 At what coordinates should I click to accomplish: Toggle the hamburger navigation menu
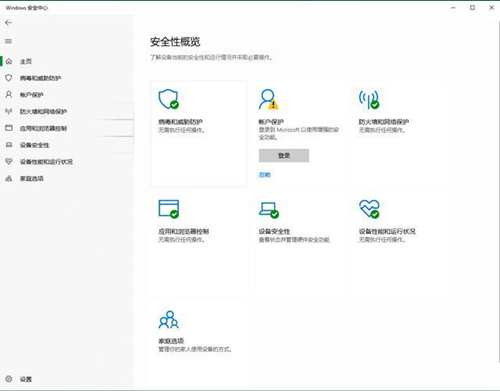click(9, 41)
